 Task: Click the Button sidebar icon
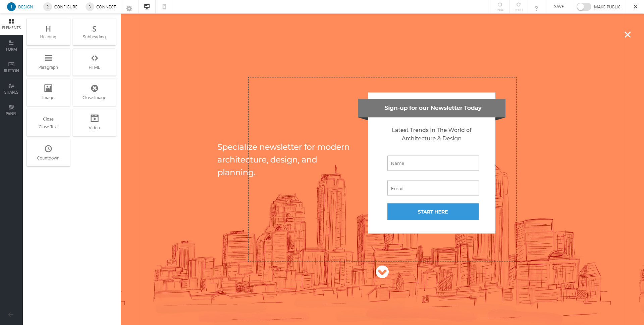click(x=11, y=67)
